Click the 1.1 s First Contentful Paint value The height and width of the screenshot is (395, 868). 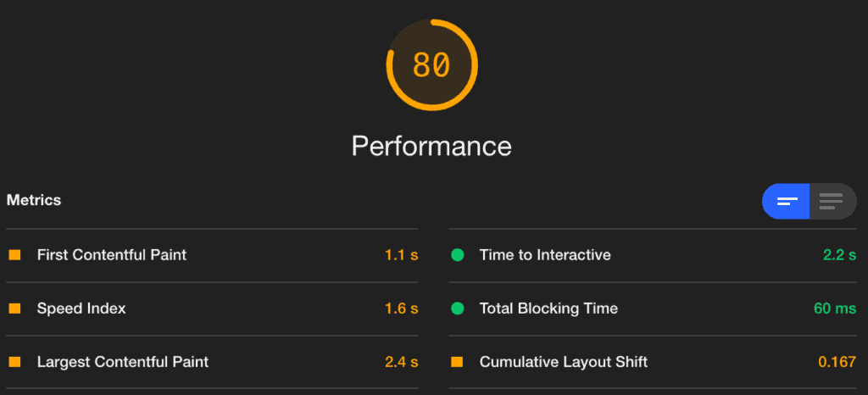pos(401,255)
